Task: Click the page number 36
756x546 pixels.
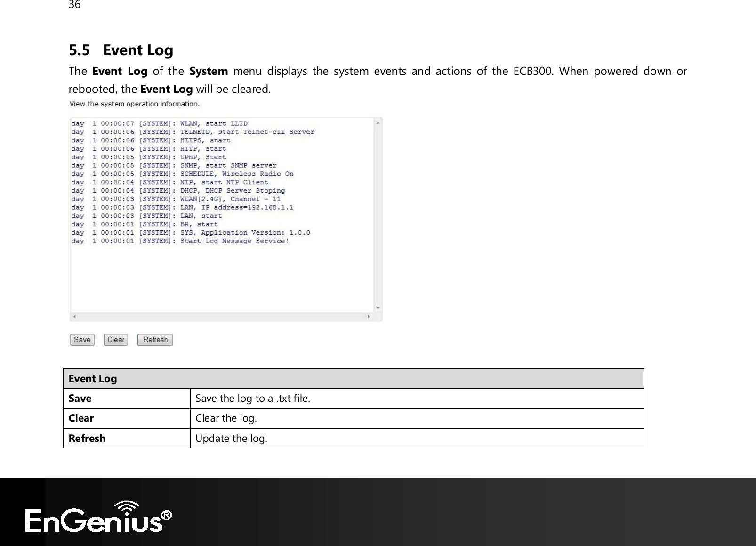Action: [x=75, y=5]
